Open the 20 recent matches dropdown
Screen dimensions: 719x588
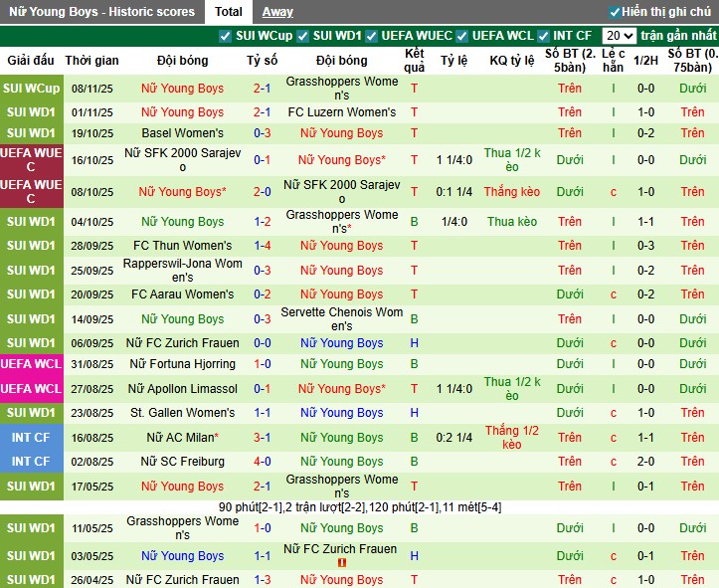(619, 35)
